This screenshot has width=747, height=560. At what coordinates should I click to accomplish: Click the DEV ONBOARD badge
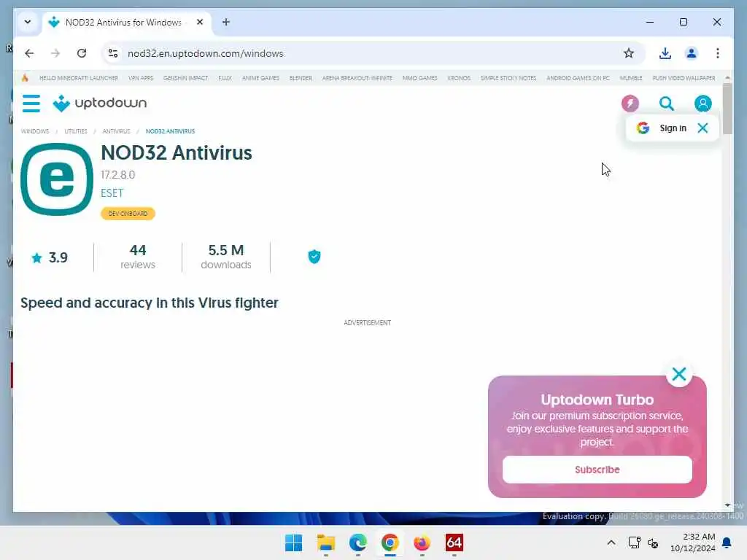point(128,214)
